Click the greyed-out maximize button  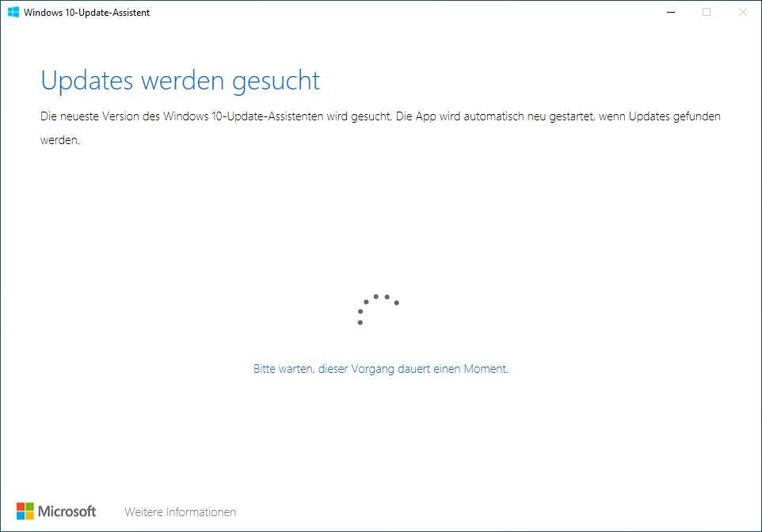(x=707, y=13)
